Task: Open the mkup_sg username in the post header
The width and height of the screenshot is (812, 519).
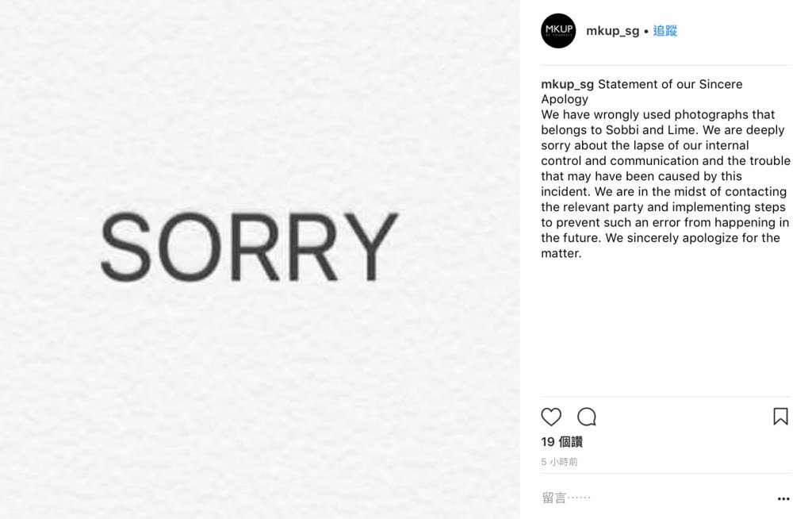Action: point(613,31)
